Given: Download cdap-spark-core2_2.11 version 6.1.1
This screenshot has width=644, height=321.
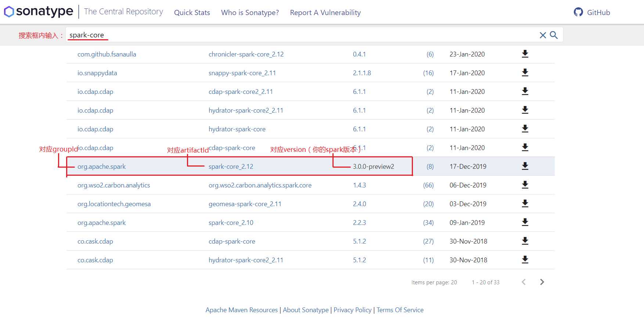Looking at the screenshot, I should [x=525, y=91].
